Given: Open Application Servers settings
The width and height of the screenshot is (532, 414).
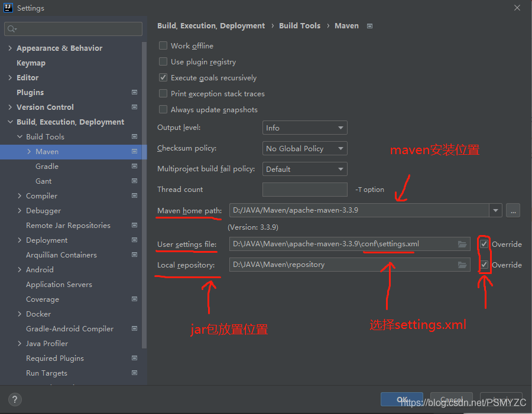Looking at the screenshot, I should pyautogui.click(x=59, y=285).
